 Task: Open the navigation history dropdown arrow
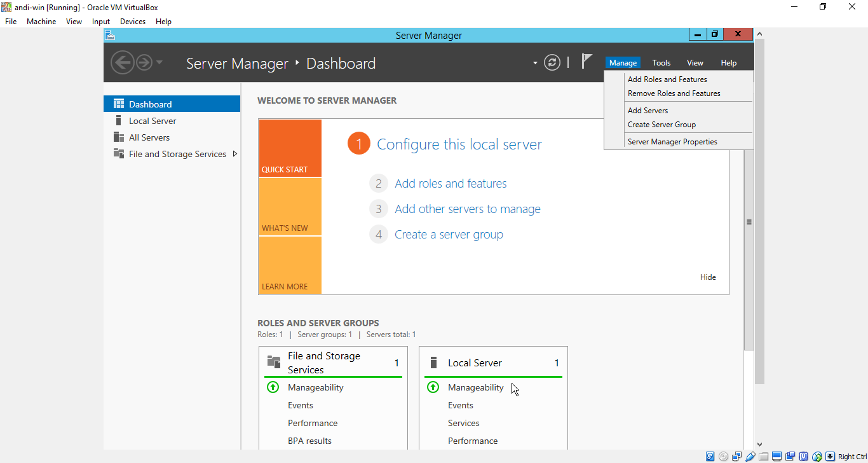pyautogui.click(x=159, y=62)
